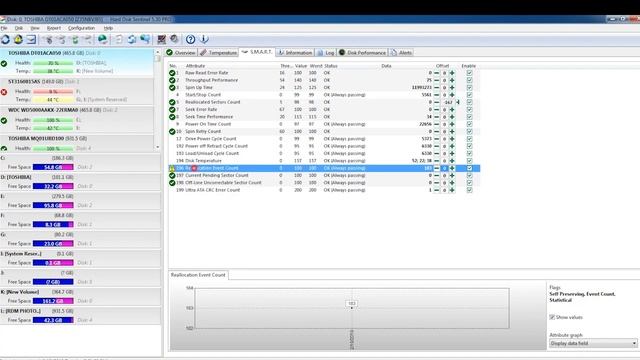Switch to the Overview tab

181,53
